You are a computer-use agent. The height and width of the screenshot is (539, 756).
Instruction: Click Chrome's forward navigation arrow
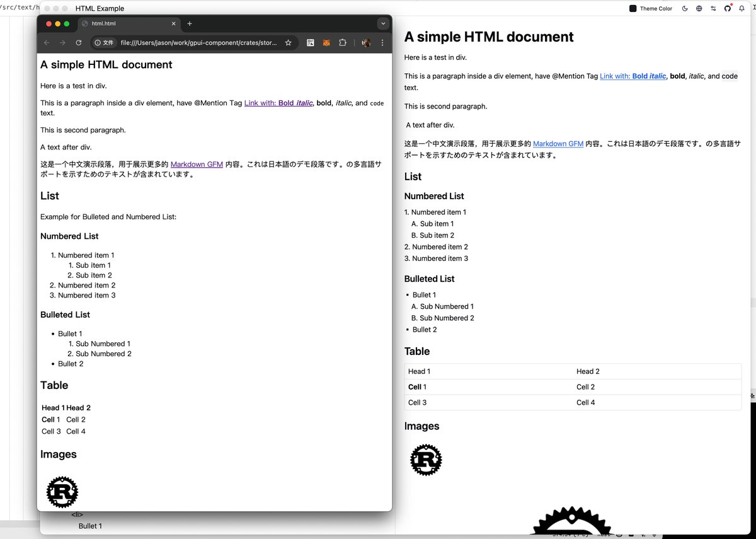coord(62,43)
